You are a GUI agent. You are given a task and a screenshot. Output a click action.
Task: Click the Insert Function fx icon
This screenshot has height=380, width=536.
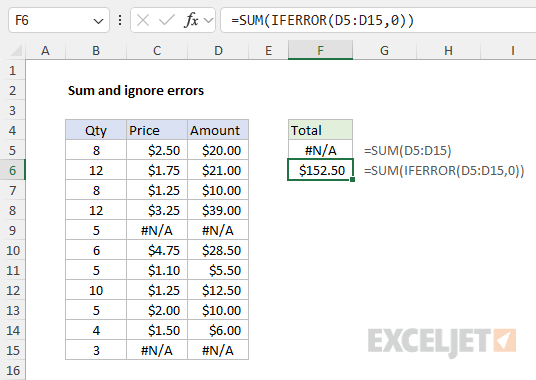coord(191,21)
